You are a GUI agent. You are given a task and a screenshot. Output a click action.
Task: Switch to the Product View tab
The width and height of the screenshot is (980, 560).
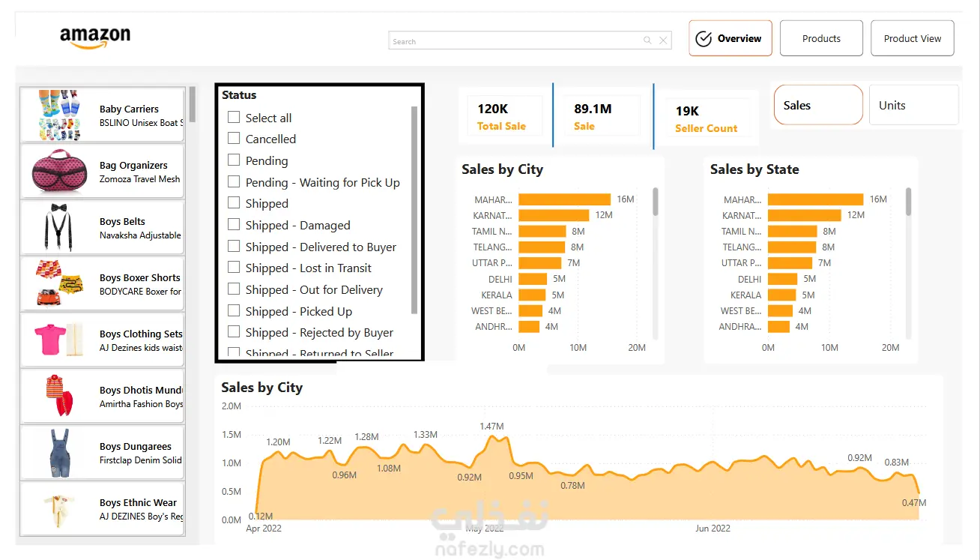(x=912, y=38)
